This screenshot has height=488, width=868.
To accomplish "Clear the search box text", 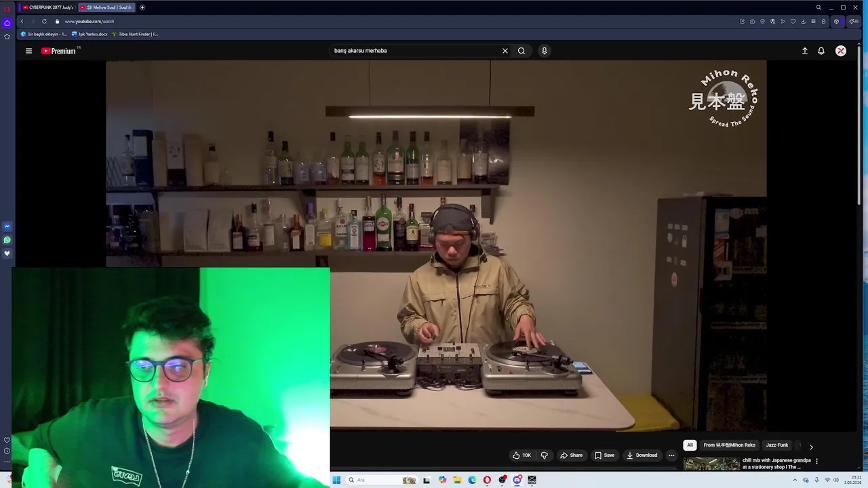I will [505, 51].
